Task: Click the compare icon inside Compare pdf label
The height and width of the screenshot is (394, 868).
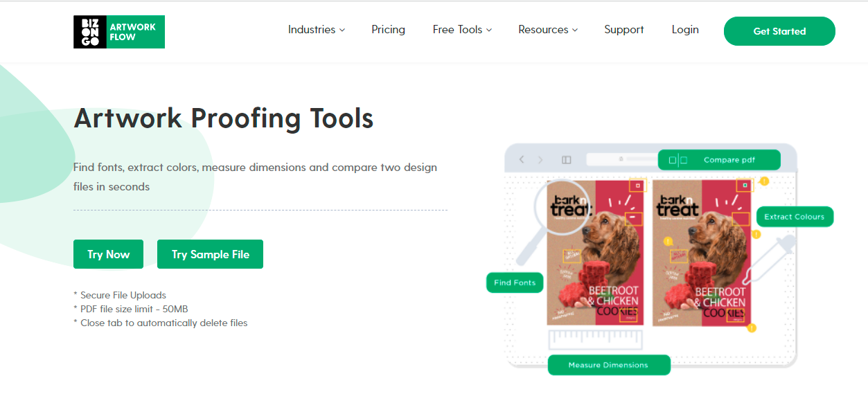Action: (677, 160)
